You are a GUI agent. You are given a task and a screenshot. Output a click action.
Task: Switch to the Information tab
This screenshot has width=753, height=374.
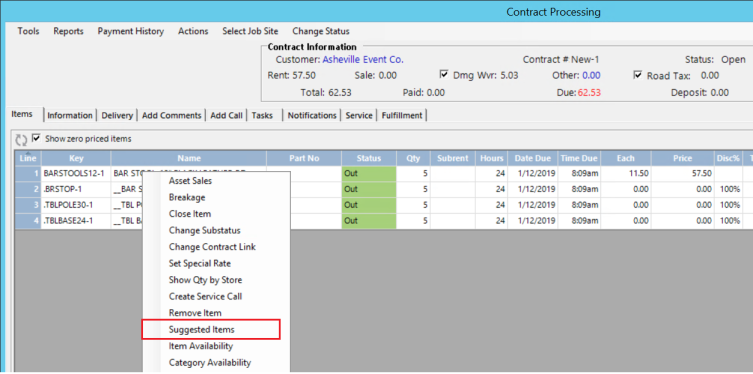[70, 115]
